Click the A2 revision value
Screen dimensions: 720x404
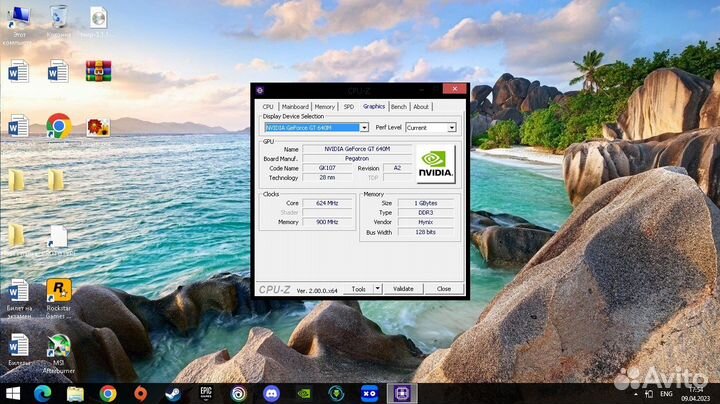tap(397, 168)
